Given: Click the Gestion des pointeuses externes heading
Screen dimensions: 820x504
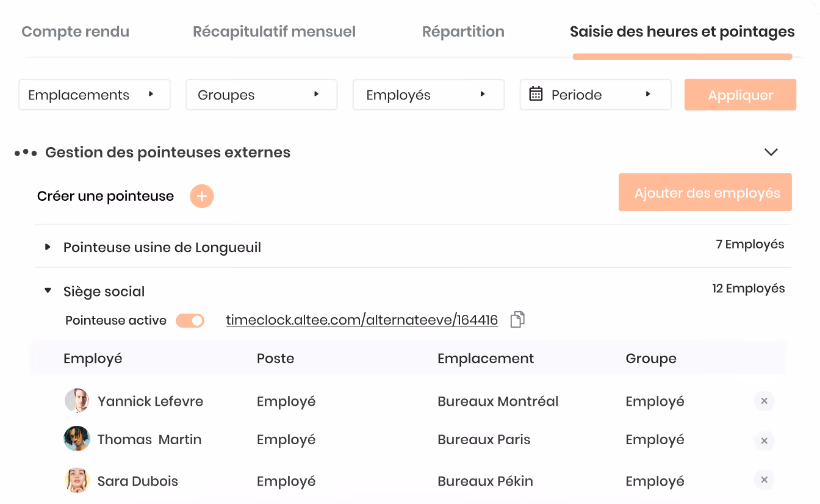Looking at the screenshot, I should (168, 153).
